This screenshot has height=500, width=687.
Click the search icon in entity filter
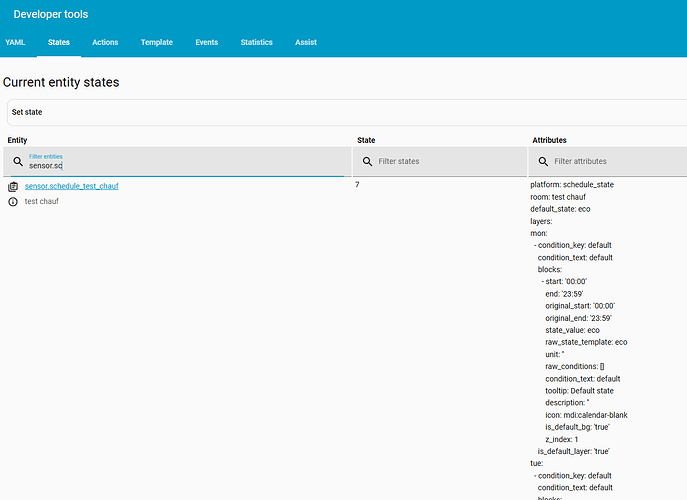tap(18, 162)
